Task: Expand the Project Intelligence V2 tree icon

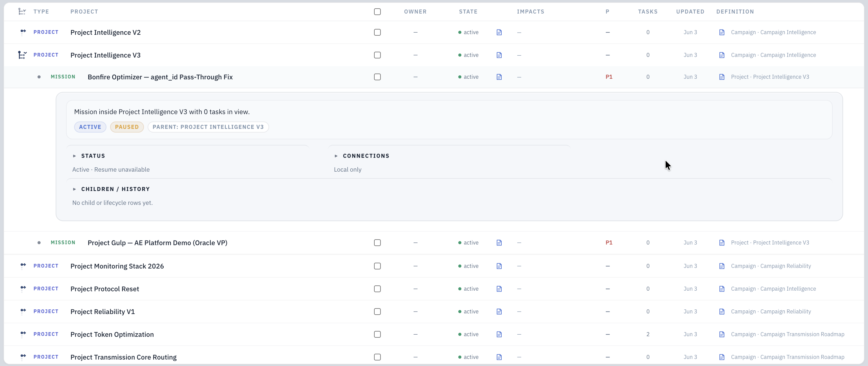Action: (23, 32)
